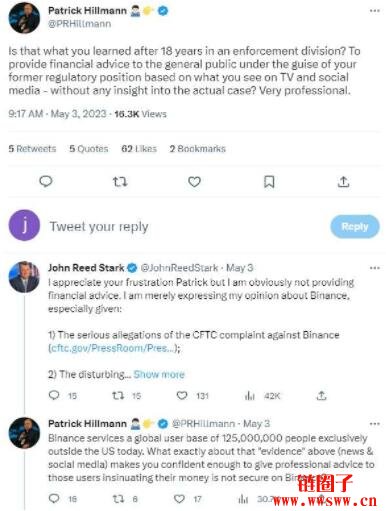Like John Reed Stark's reply
This screenshot has width=386, height=511.
182,396
